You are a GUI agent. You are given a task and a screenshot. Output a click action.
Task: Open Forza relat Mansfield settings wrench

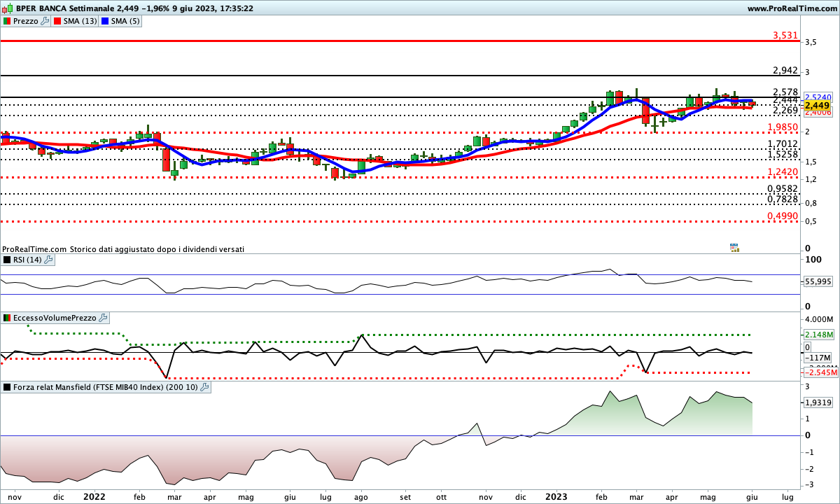coord(204,386)
